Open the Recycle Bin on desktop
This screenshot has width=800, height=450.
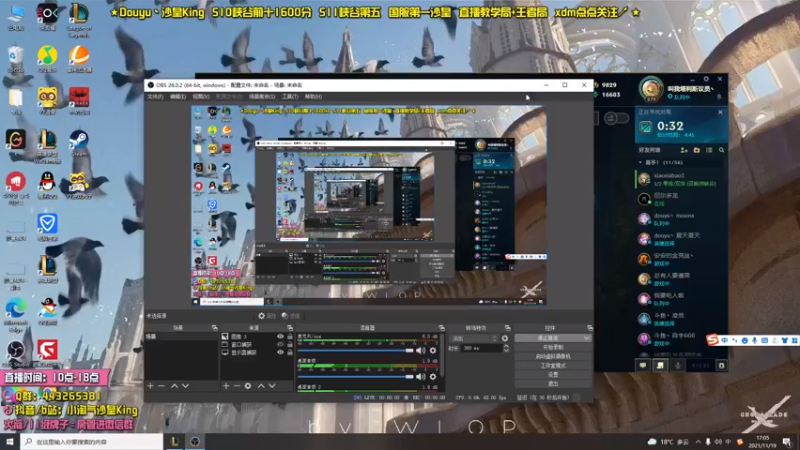pyautogui.click(x=15, y=56)
